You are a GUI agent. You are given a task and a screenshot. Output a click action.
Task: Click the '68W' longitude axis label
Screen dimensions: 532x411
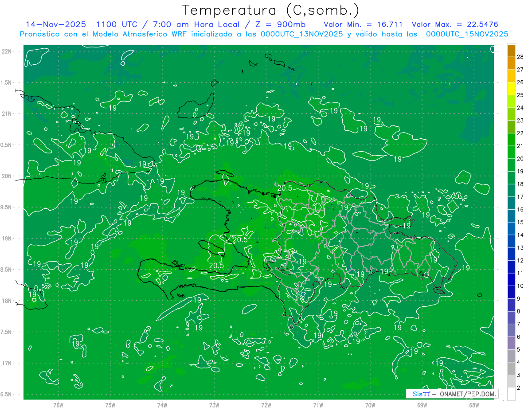pyautogui.click(x=474, y=405)
